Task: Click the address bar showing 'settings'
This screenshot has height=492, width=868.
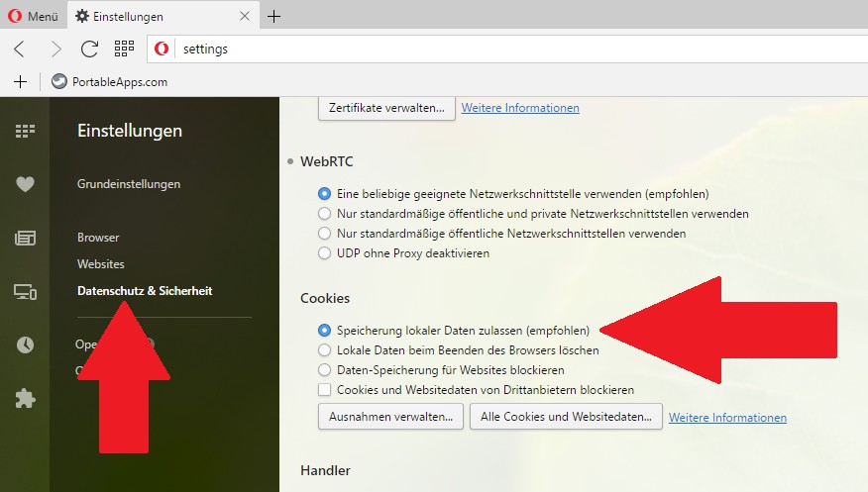Action: 495,49
